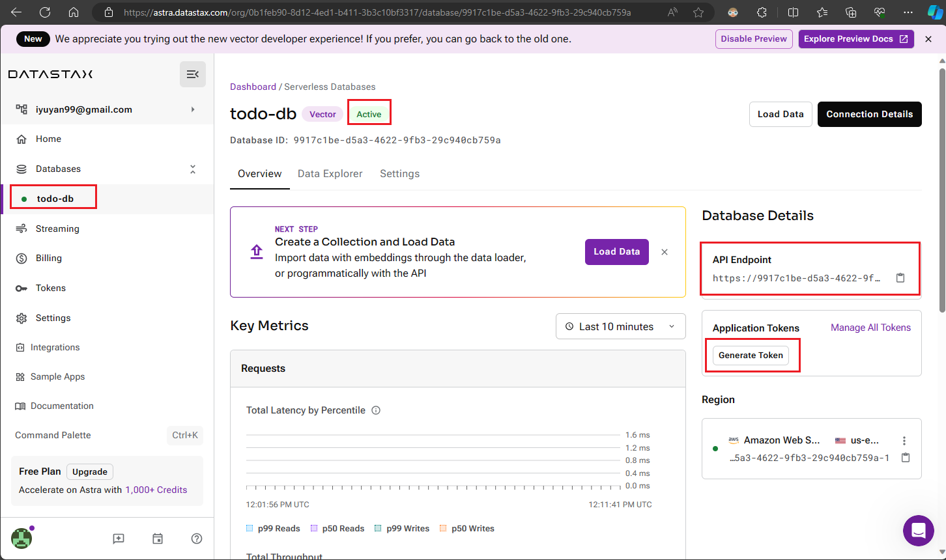Open the browser settings and more menu
Viewport: 946px width, 560px height.
pyautogui.click(x=908, y=12)
